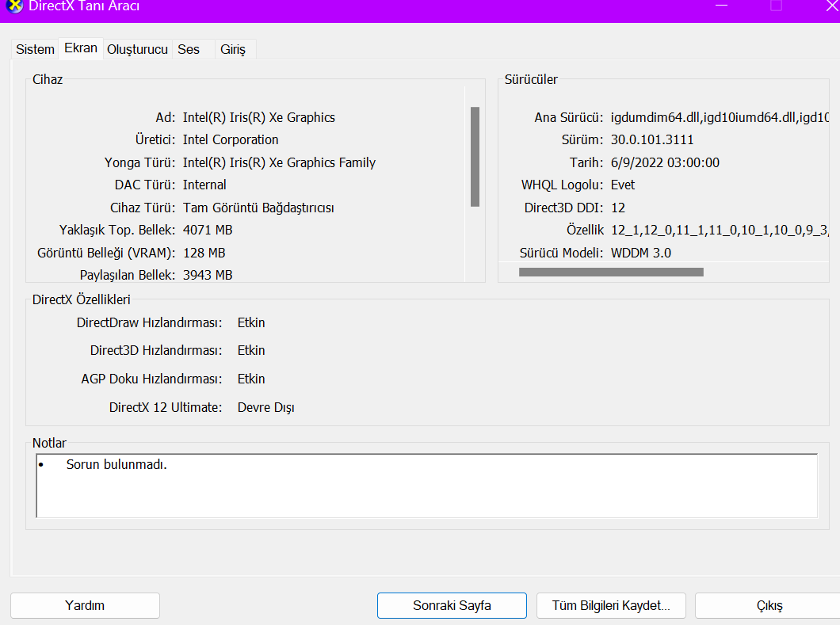840x625 pixels.
Task: Click AGP Doku Hızlandırması 'Etkin' status
Action: point(251,379)
